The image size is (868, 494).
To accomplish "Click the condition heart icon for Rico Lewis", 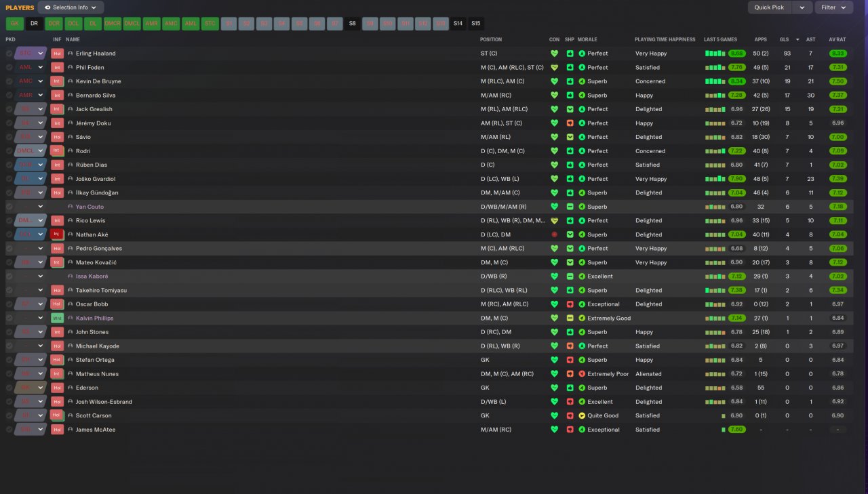I will click(554, 221).
